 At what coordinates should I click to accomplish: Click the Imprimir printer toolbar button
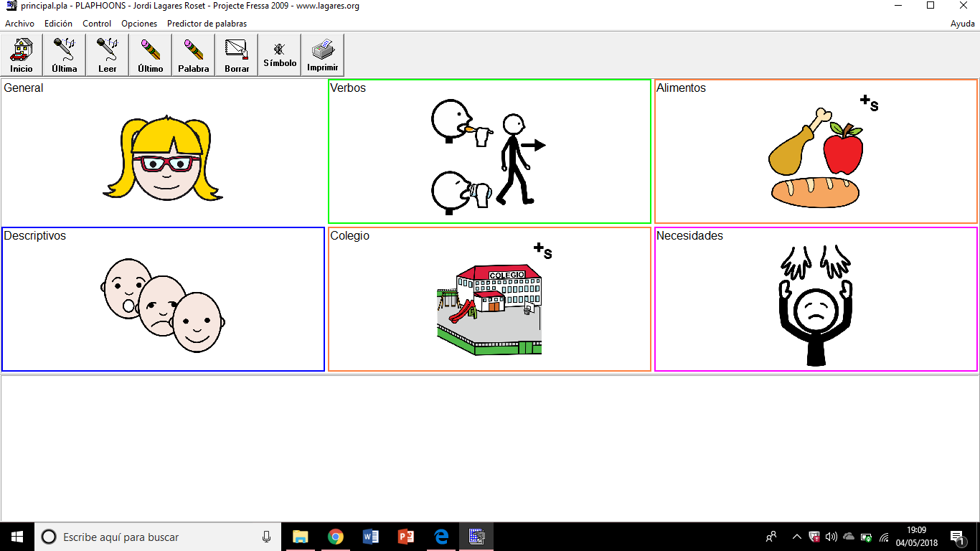(323, 55)
